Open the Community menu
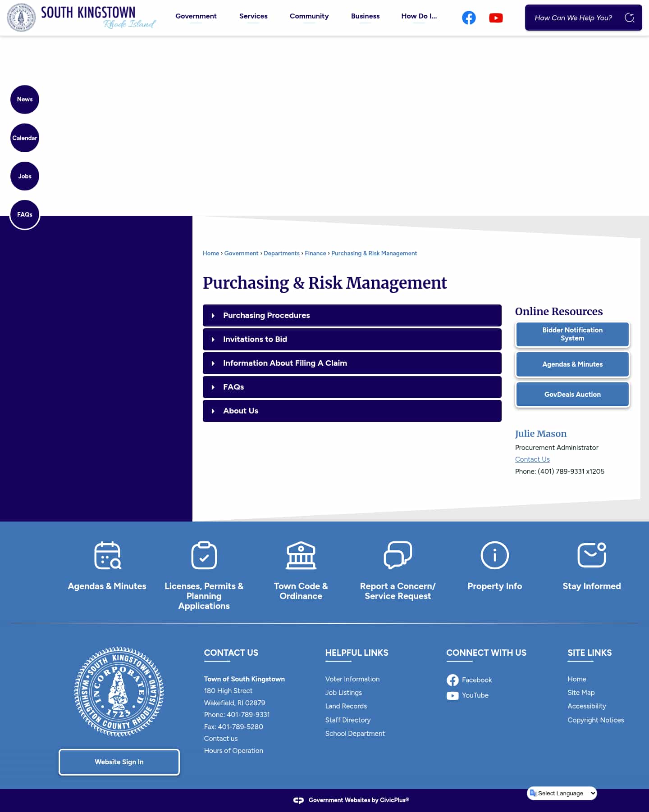The width and height of the screenshot is (649, 812). [x=309, y=16]
